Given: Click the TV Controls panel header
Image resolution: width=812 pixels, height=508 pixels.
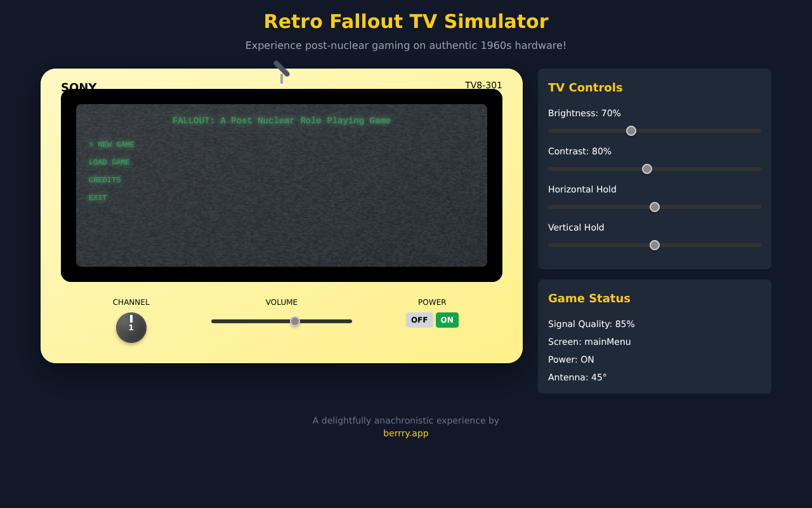Looking at the screenshot, I should (x=586, y=87).
